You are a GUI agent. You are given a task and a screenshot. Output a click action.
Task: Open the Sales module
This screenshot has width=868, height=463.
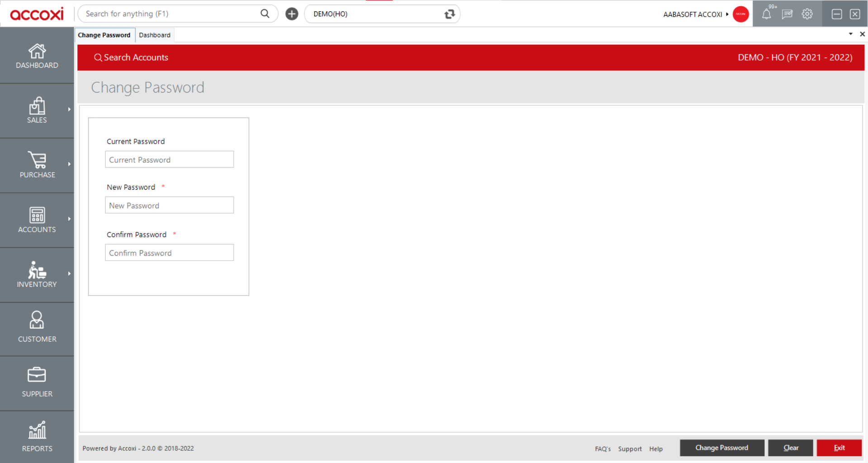pos(37,111)
